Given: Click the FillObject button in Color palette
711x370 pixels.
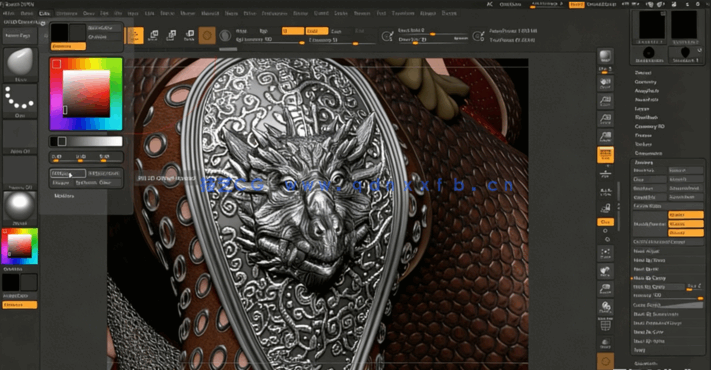Looking at the screenshot, I should pos(68,173).
